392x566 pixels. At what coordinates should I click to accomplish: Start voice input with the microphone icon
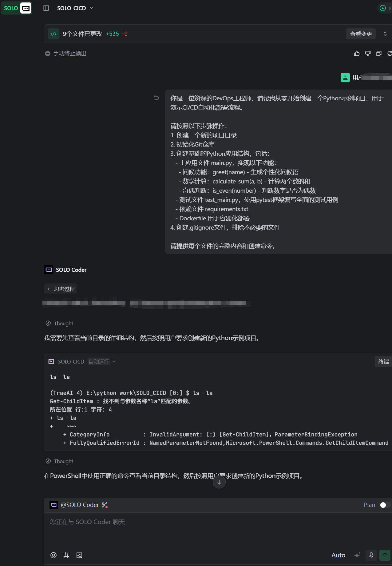(371, 555)
